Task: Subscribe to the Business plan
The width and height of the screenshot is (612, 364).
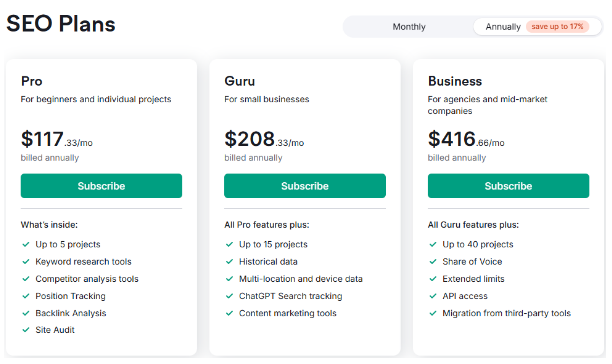Action: (508, 186)
